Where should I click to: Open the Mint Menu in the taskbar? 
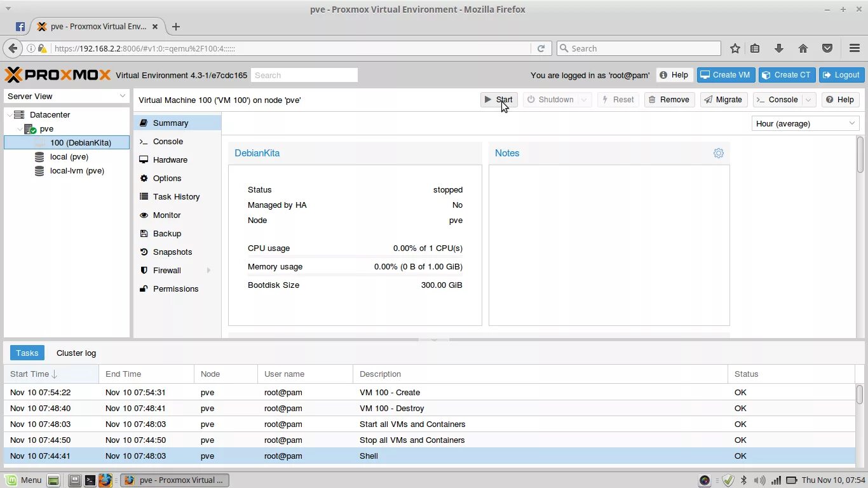coord(24,480)
